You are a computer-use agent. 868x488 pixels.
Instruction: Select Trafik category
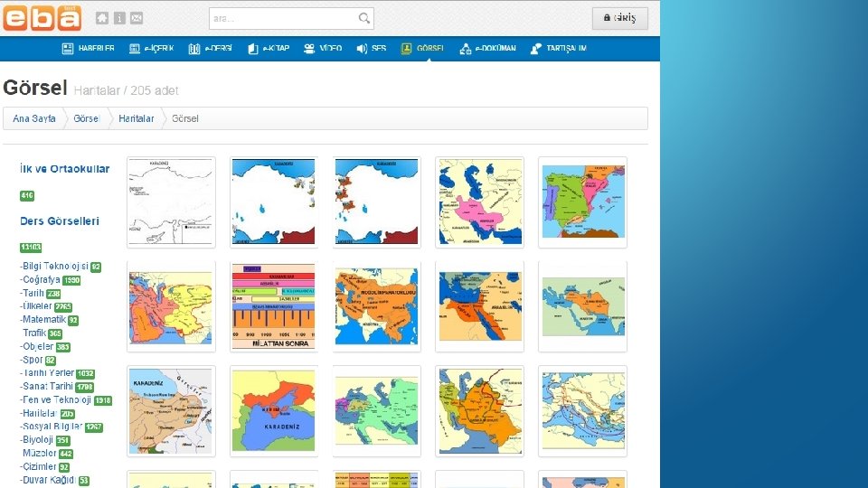coord(34,333)
